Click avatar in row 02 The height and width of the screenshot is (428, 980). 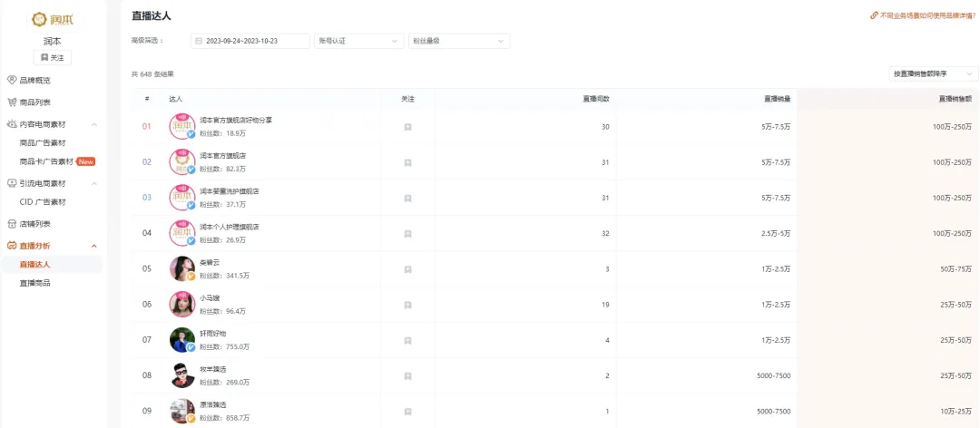click(182, 161)
